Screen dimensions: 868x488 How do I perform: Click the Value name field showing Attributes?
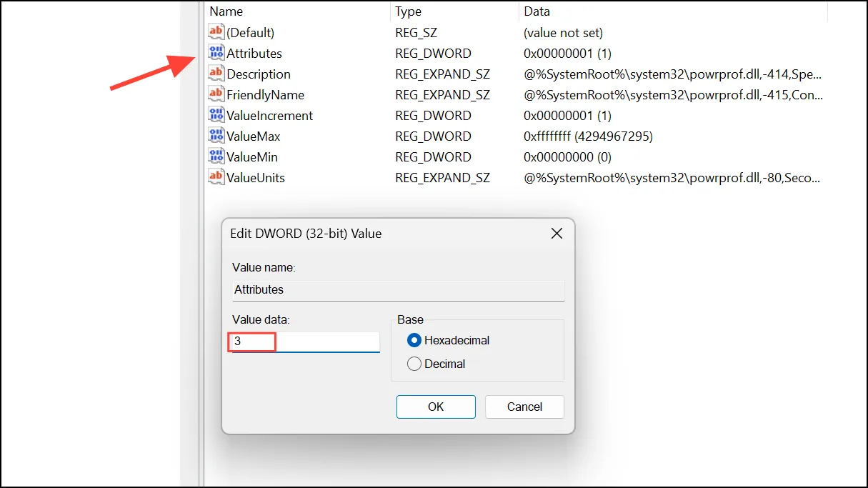(x=398, y=289)
